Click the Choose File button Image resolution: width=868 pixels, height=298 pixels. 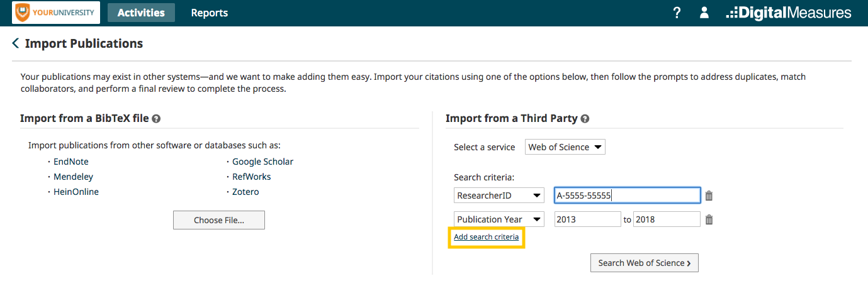pos(219,220)
